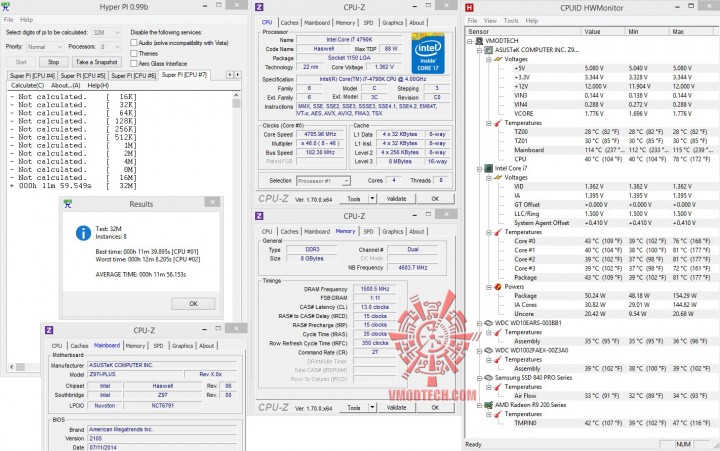
Task: Collapse the Samsung SSD 840 PRO Series node
Action: 479,378
